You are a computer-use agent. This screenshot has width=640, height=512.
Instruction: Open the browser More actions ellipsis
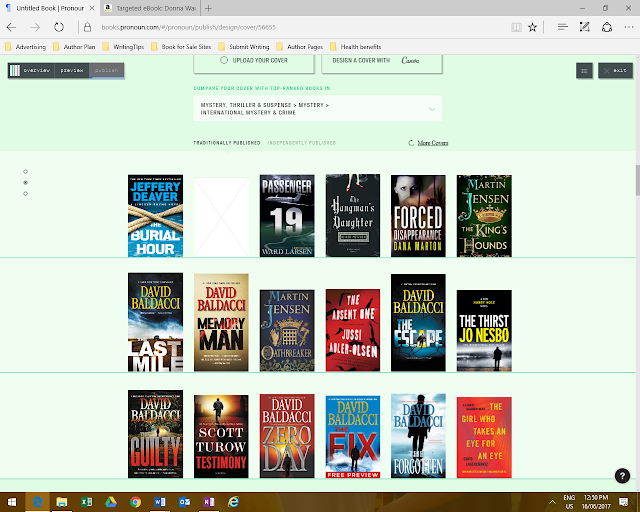tap(629, 27)
